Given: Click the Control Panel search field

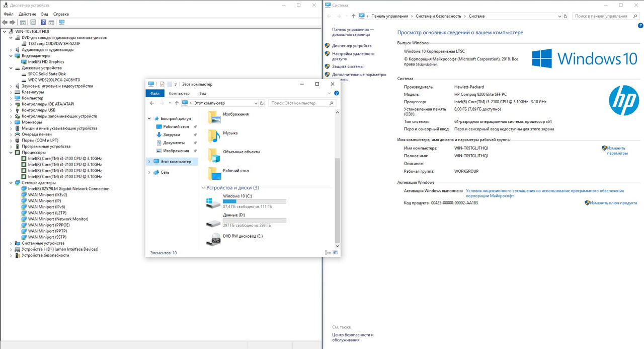Looking at the screenshot, I should click(x=601, y=16).
